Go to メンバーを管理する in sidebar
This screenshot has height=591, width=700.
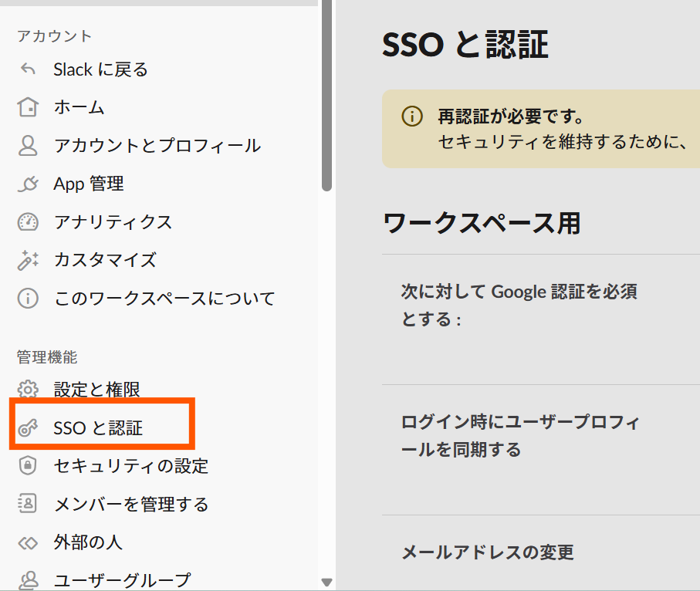coord(131,505)
